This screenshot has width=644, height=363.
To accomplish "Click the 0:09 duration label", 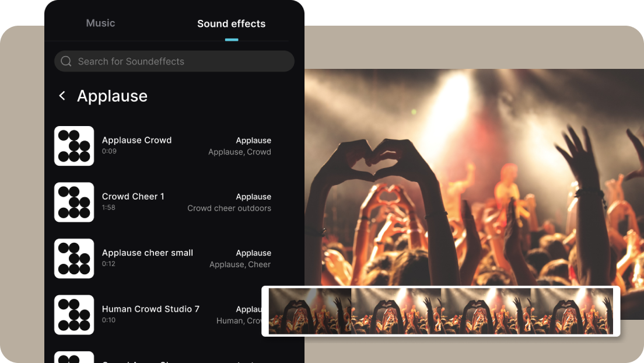I will click(109, 151).
